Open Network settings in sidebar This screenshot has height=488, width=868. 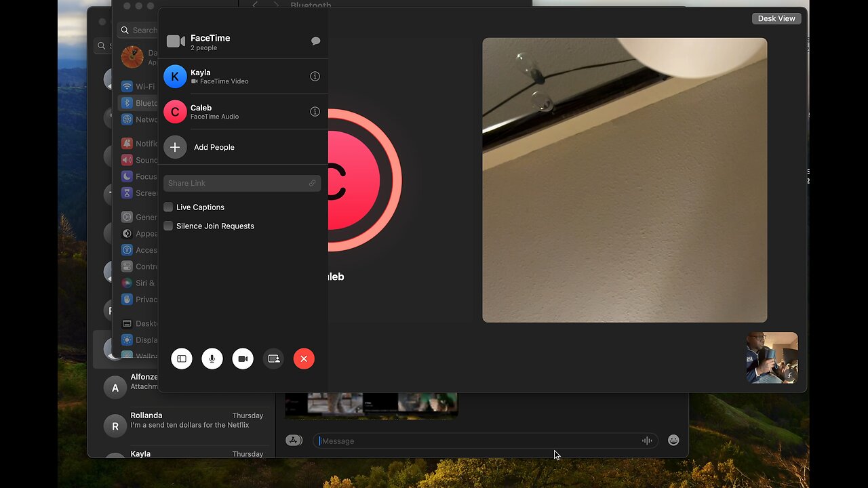click(x=138, y=119)
